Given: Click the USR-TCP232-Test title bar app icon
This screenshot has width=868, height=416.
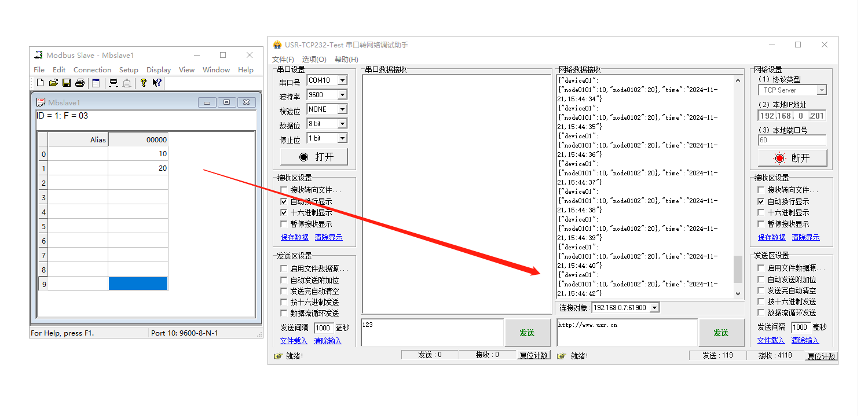Looking at the screenshot, I should tap(277, 45).
